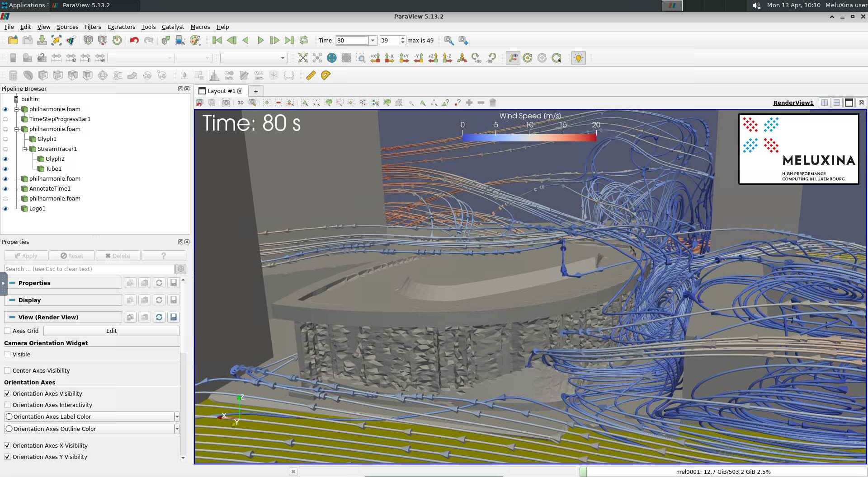Enable Center Axes Visibility checkbox
This screenshot has height=477, width=868.
click(x=7, y=371)
